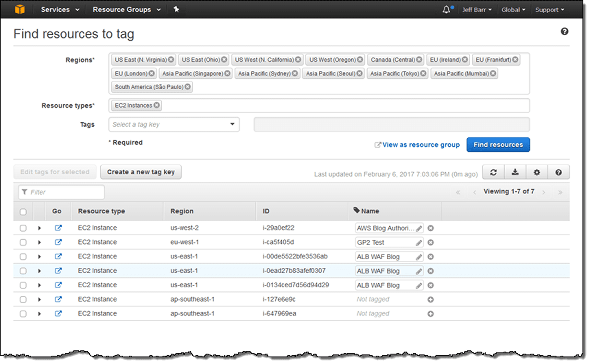590x364 pixels.
Task: Select checkbox for instance i-647969ea
Action: (x=23, y=314)
